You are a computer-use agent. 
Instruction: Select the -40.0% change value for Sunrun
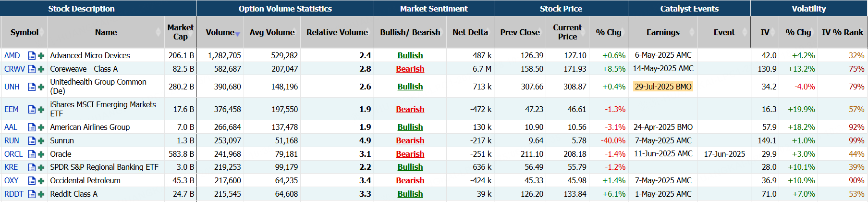[613, 141]
